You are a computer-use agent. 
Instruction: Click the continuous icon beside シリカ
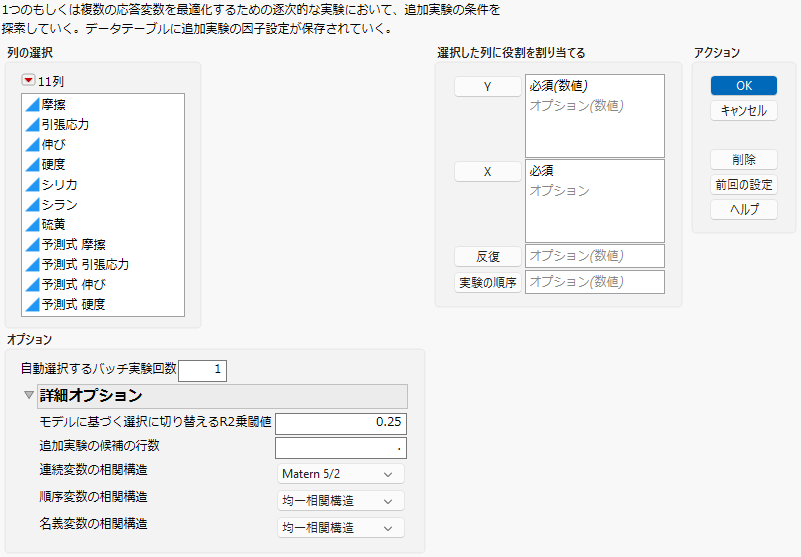coord(33,184)
